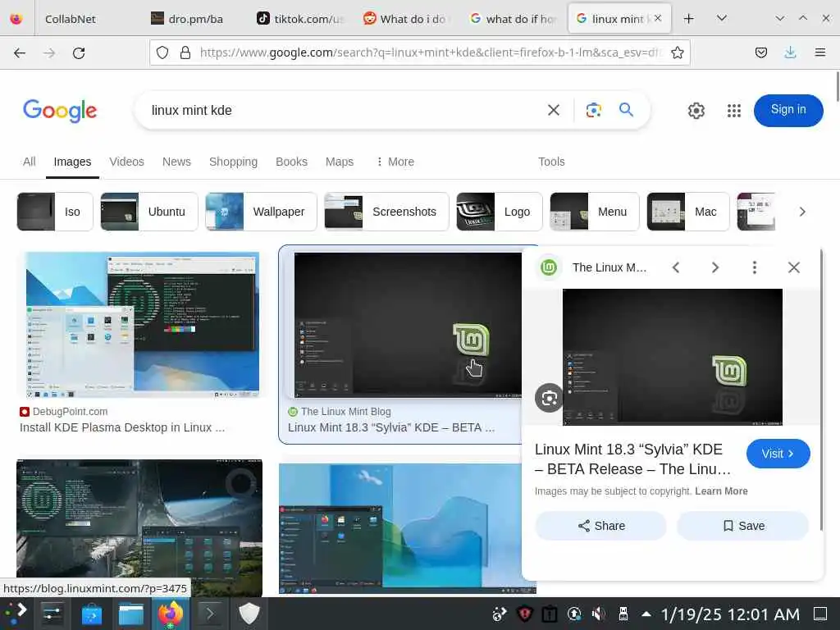Open Discover software center in taskbar
Viewport: 840px width, 630px height.
click(92, 614)
